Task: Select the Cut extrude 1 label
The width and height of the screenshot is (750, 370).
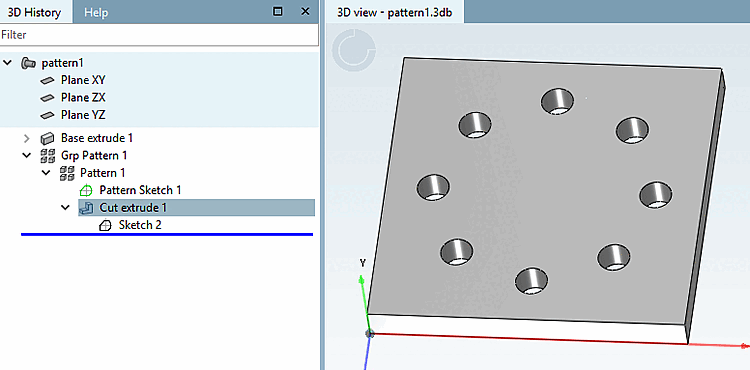Action: coord(133,207)
